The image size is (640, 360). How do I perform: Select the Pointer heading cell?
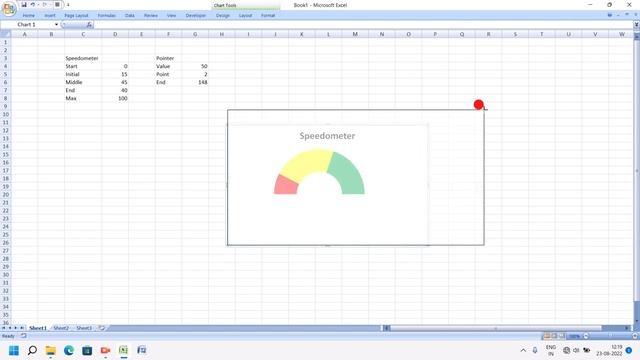(x=168, y=58)
